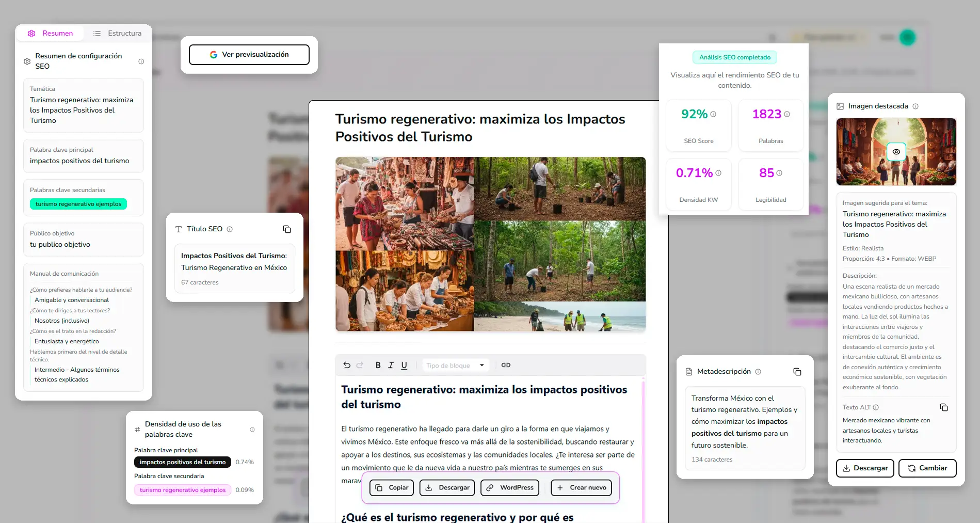The height and width of the screenshot is (523, 980).
Task: Click the undo arrow in editor toolbar
Action: 347,365
